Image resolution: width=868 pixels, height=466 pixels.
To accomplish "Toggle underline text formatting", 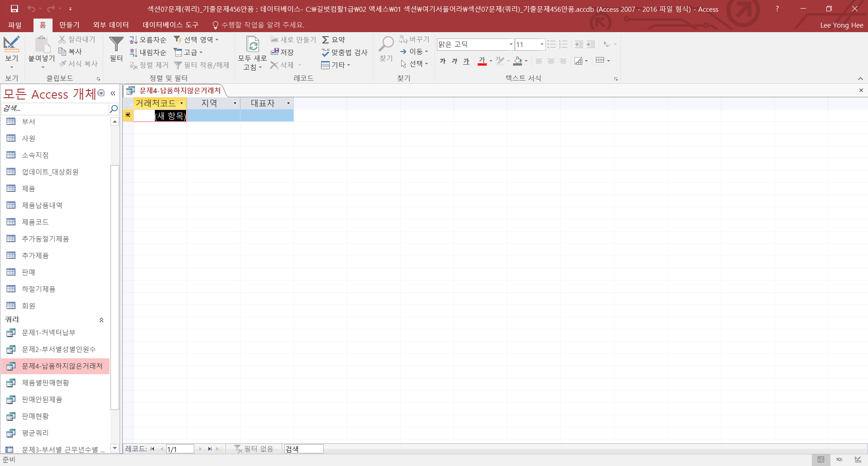I will 466,61.
